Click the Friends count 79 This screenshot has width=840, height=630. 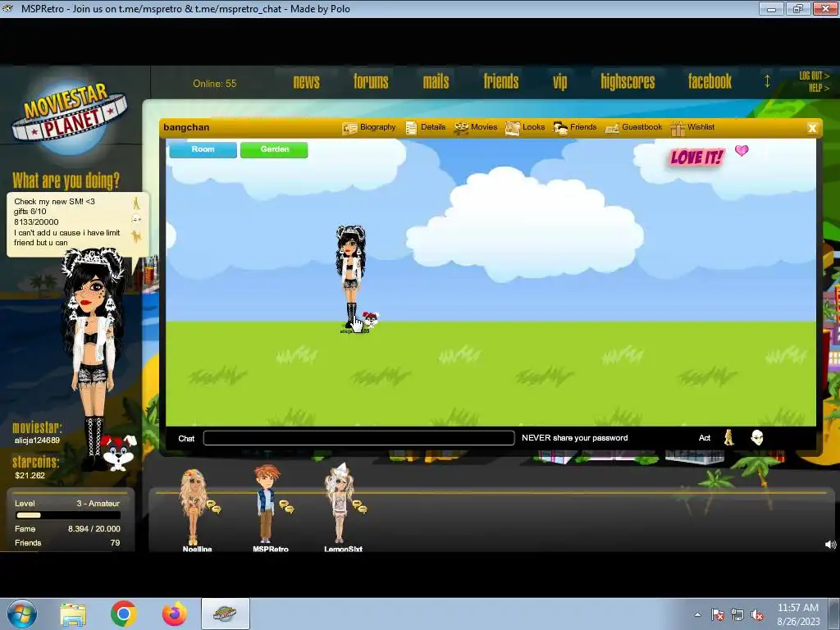click(115, 543)
